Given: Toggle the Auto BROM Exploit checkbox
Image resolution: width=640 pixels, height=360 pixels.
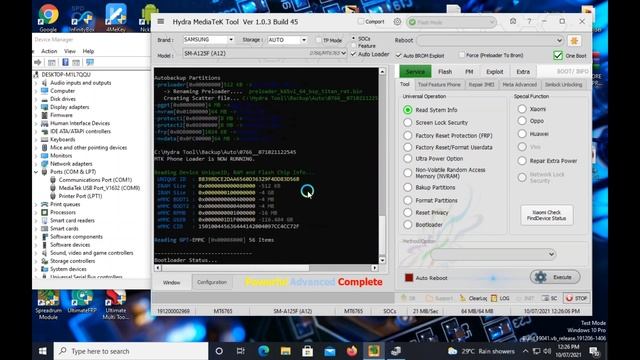Looking at the screenshot, I should click(398, 55).
